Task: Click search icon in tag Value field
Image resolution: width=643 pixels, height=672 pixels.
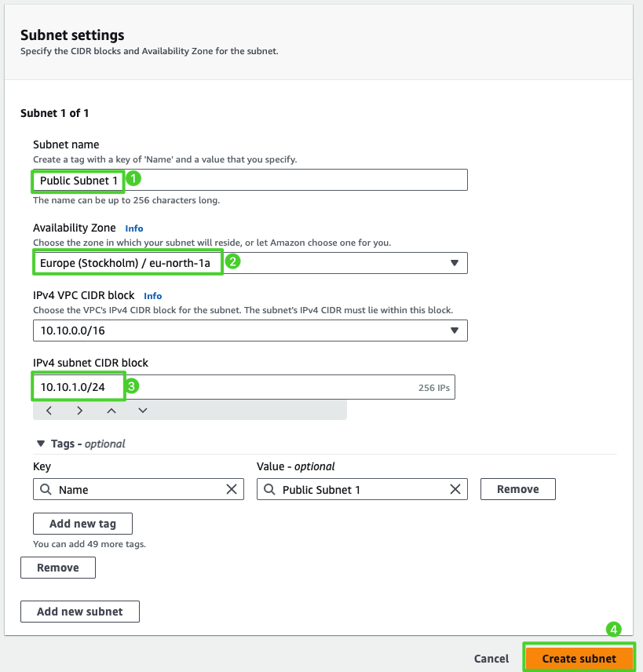Action: (x=269, y=489)
